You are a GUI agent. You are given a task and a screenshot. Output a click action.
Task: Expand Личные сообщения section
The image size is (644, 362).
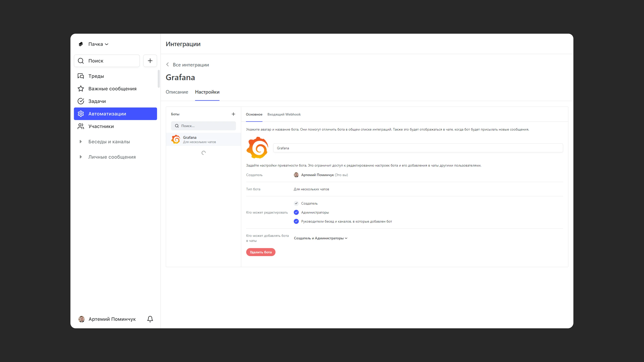tap(80, 157)
